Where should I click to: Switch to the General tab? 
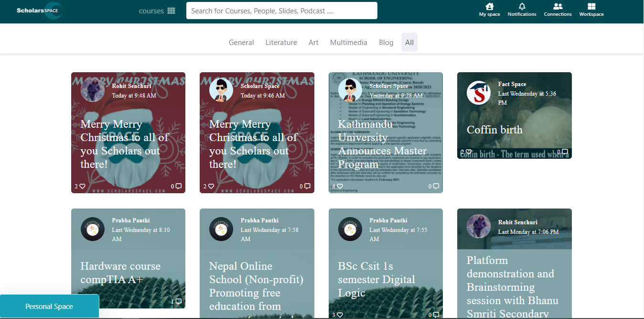(241, 42)
